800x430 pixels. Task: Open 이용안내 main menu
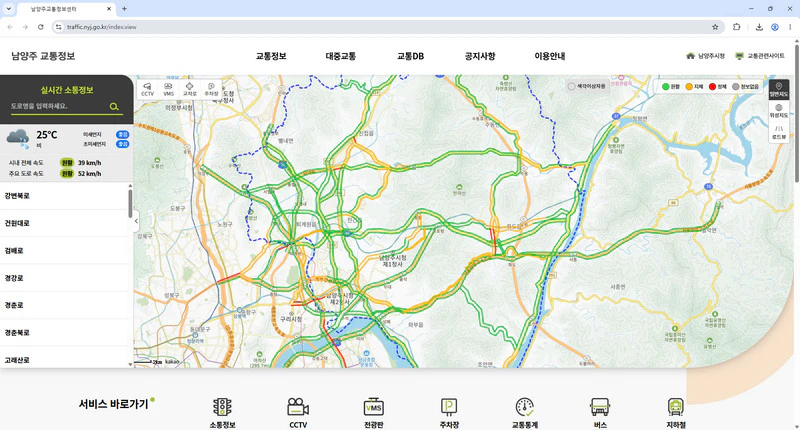click(549, 56)
